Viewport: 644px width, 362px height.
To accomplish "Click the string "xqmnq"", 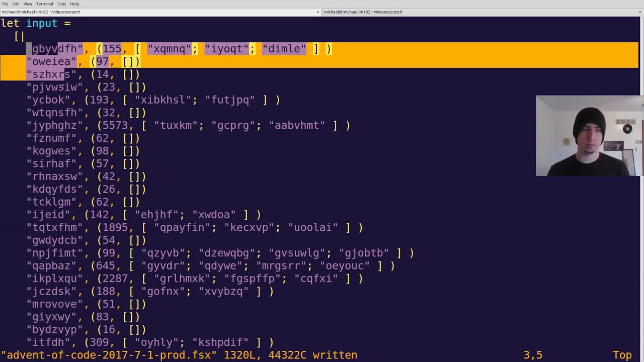I will pyautogui.click(x=170, y=49).
